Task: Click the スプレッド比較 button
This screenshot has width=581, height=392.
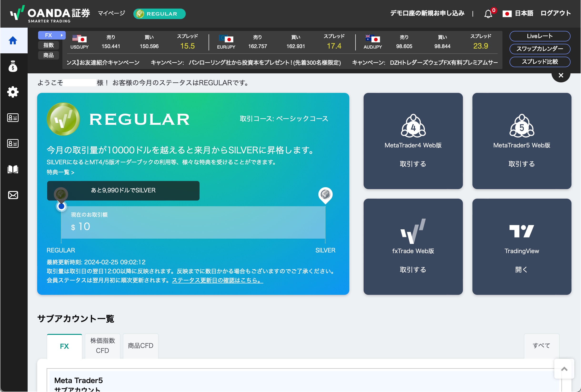Action: coord(540,62)
